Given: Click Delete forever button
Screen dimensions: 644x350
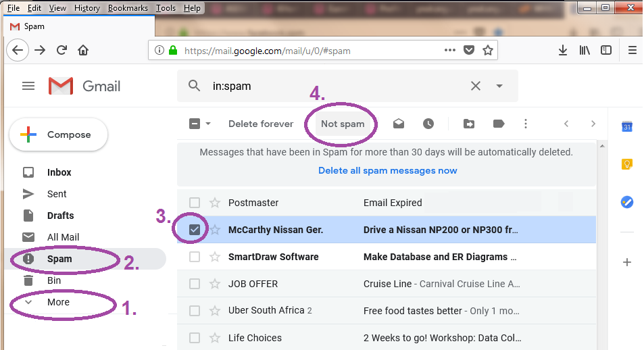Looking at the screenshot, I should click(x=261, y=124).
